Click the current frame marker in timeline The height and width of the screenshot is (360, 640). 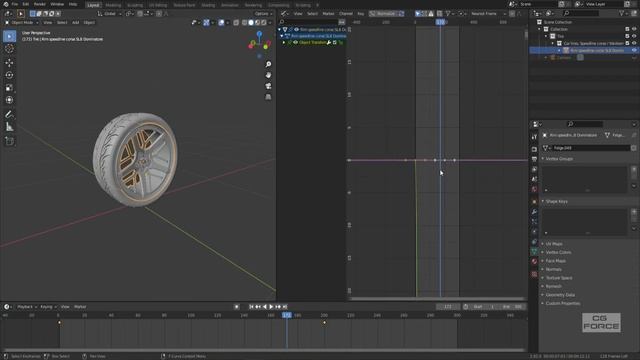(287, 315)
